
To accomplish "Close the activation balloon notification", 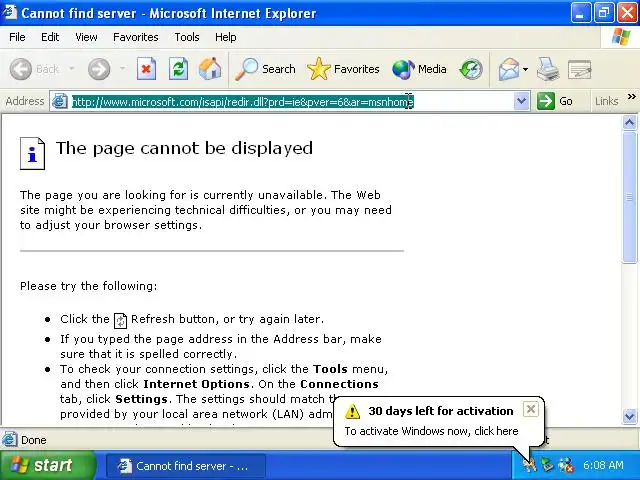I will 530,409.
